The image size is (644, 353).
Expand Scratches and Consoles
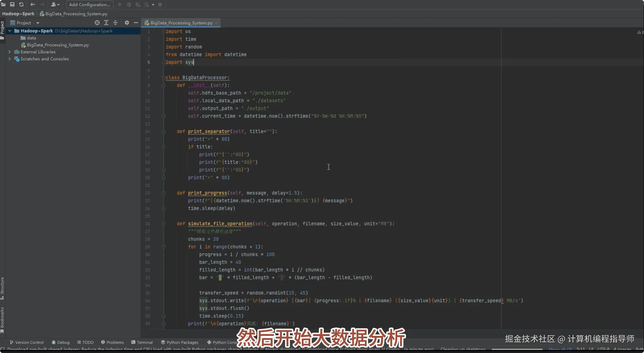click(10, 59)
